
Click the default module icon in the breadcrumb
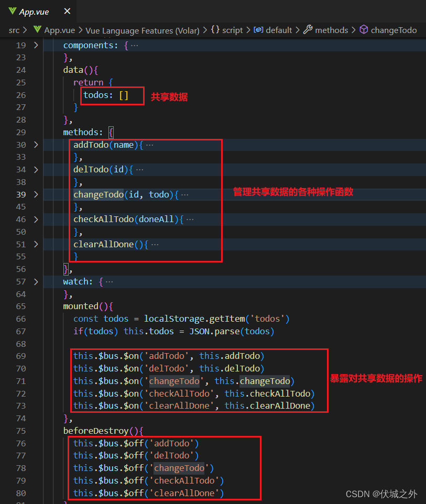coord(258,30)
